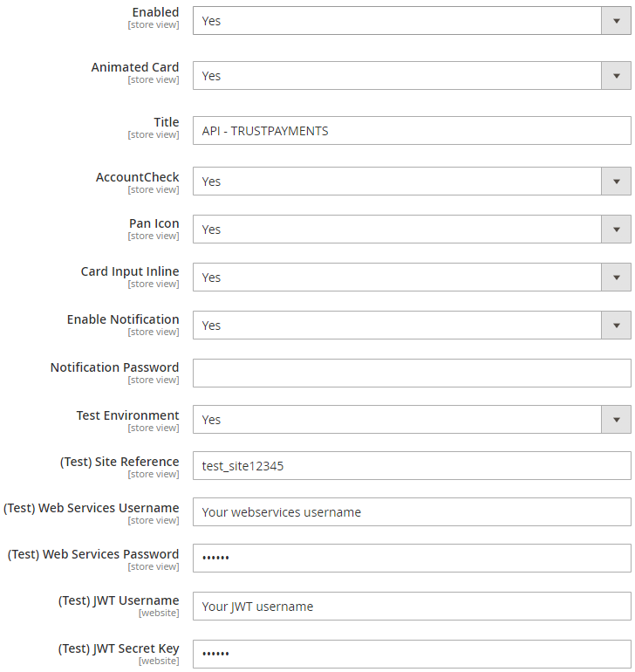Screen dimensions: 635x672
Task: Click the Test Environment dropdown arrow
Action: click(x=616, y=420)
